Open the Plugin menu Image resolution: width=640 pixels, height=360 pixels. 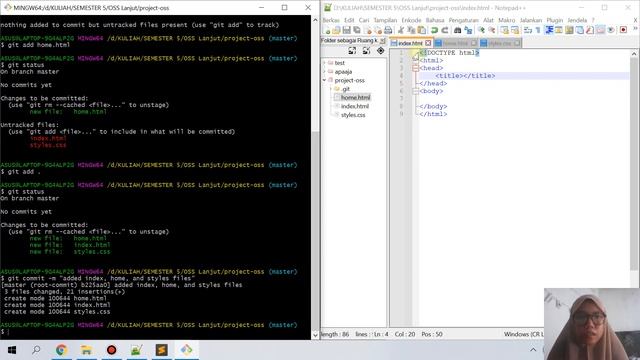click(x=555, y=20)
